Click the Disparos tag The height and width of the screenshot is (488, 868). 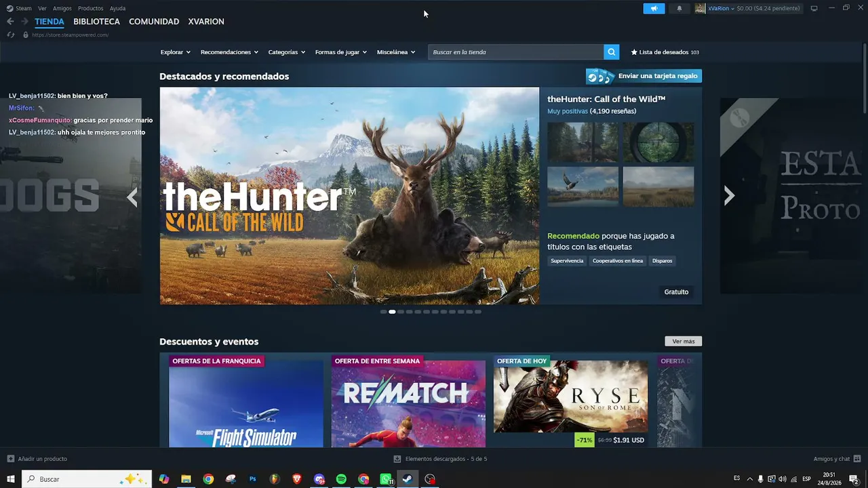(663, 261)
